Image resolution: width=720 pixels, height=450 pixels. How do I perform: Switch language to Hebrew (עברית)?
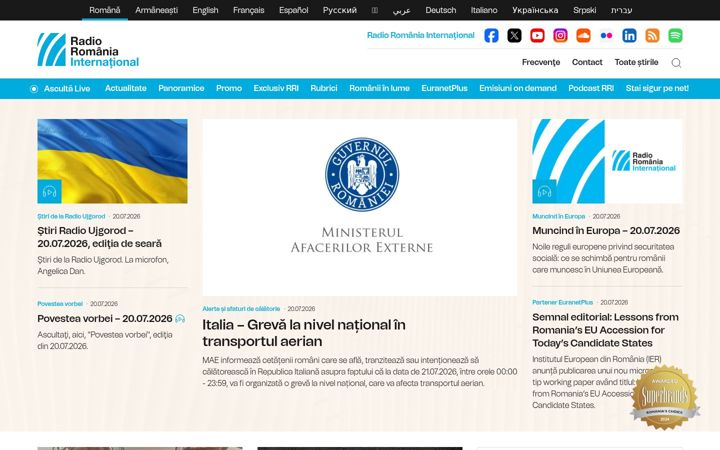pyautogui.click(x=621, y=10)
